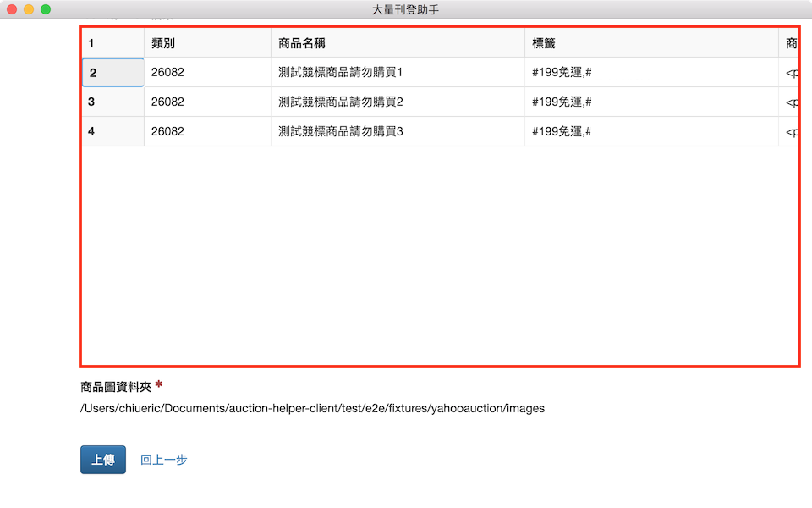Click the 上傳 upload button
This screenshot has height=508, width=812.
tap(103, 460)
